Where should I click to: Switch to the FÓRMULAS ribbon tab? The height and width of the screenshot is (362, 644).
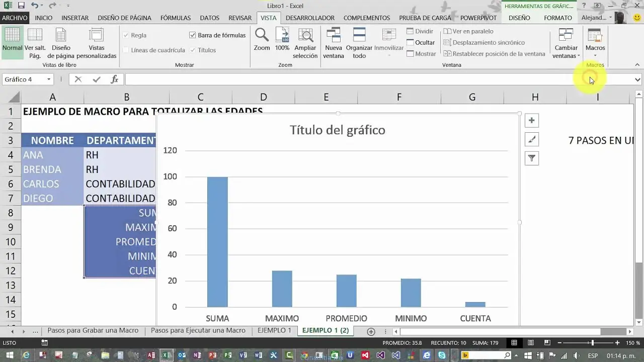click(175, 18)
